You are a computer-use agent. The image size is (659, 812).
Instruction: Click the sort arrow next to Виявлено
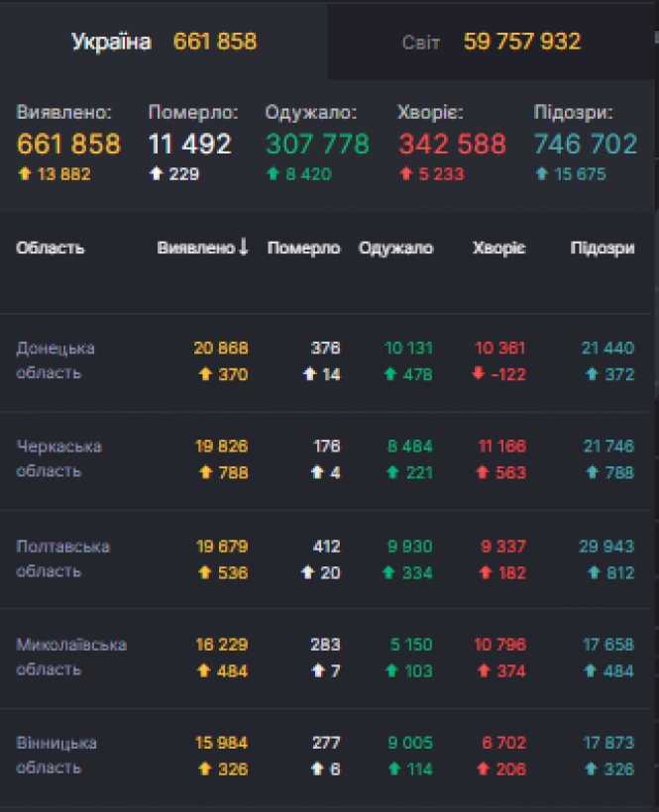click(x=243, y=249)
